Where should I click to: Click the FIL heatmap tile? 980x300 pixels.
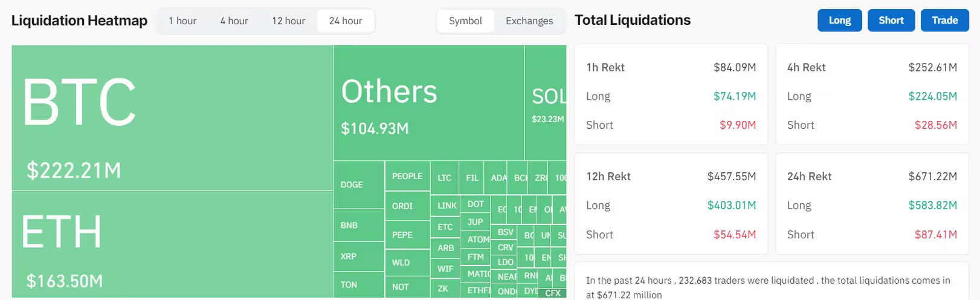[472, 178]
